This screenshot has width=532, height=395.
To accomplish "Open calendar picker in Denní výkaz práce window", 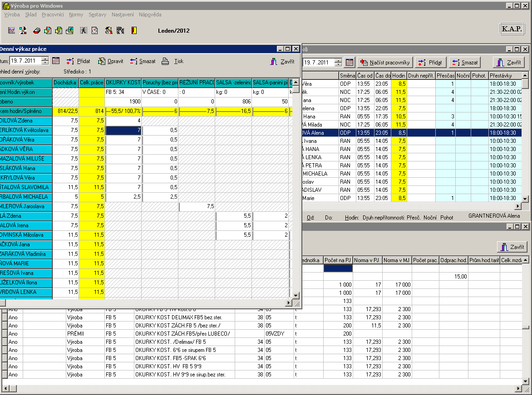I will (56, 61).
